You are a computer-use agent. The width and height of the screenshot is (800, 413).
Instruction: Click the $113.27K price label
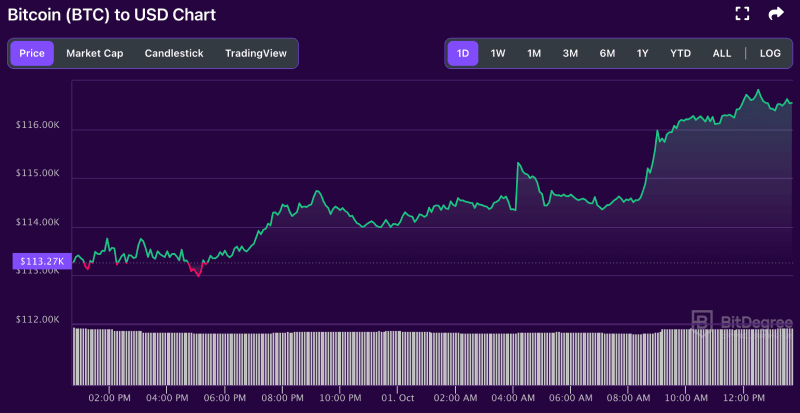(x=40, y=261)
